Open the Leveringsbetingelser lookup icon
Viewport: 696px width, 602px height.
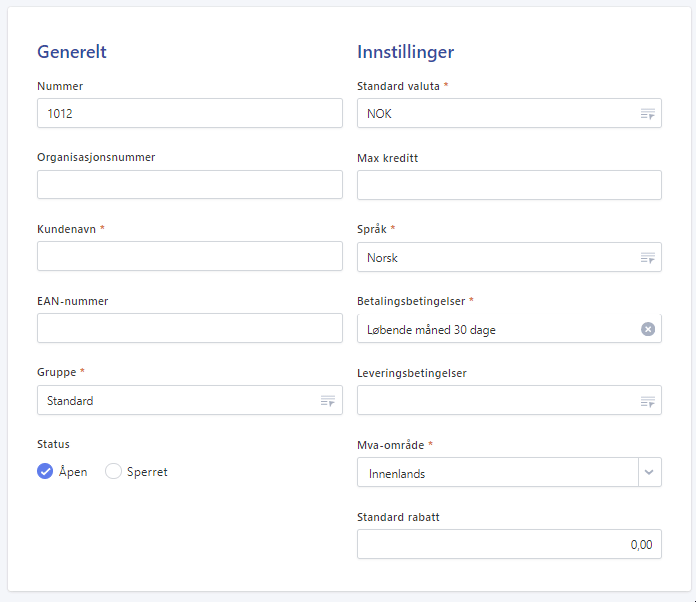click(x=648, y=401)
